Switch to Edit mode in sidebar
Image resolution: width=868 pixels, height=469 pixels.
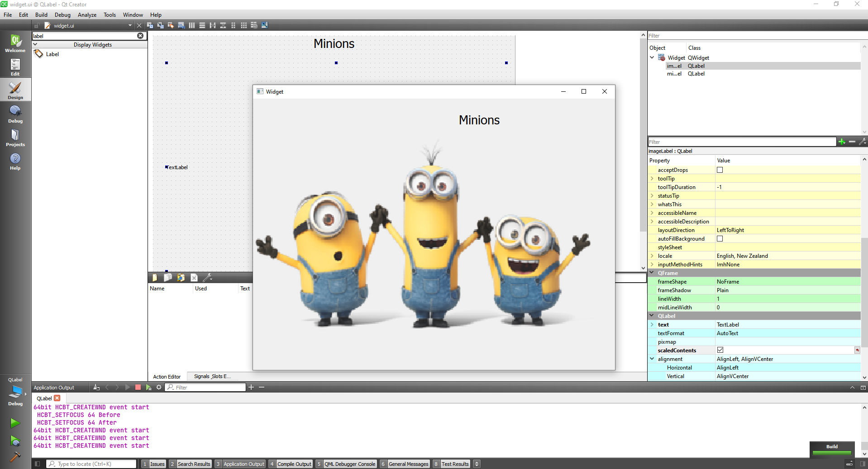[x=15, y=67]
